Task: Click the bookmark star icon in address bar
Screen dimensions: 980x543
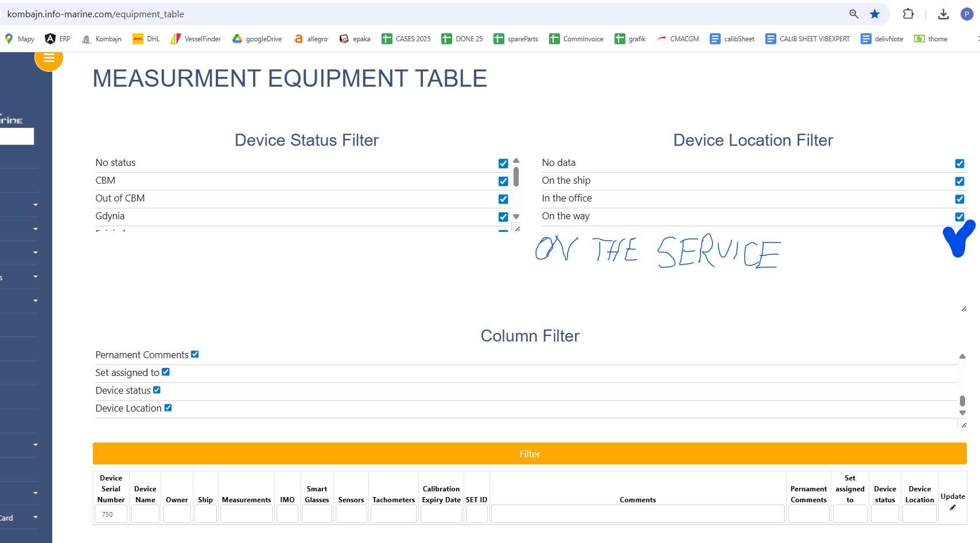Action: pos(874,14)
